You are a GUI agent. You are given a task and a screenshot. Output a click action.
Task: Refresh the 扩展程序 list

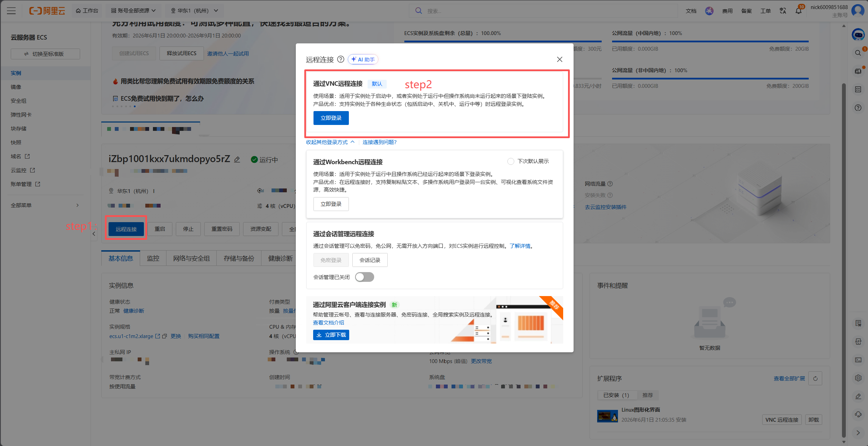pos(815,378)
